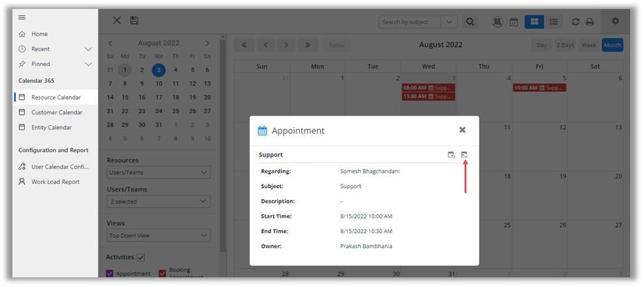The height and width of the screenshot is (287, 644).
Task: Open Customer Calendar from the sidebar
Action: [x=56, y=112]
